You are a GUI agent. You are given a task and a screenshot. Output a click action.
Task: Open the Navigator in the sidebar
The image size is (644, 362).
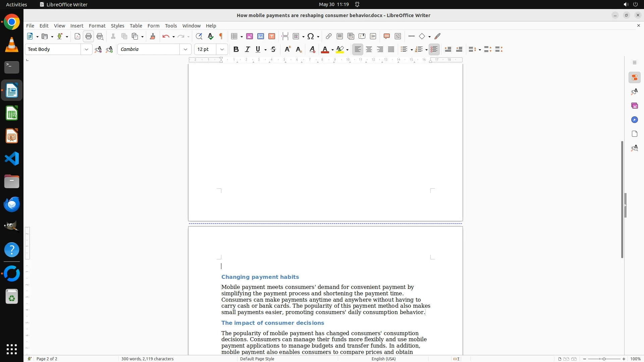click(x=634, y=120)
